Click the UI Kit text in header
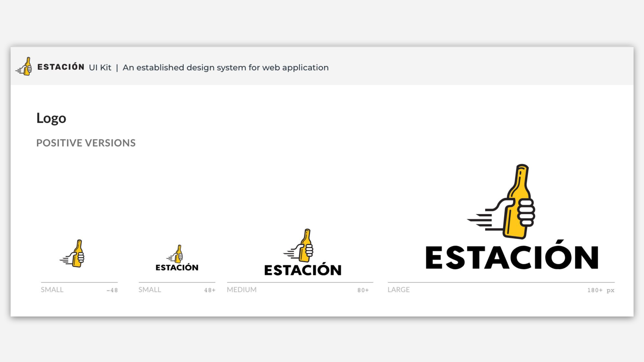Viewport: 644px width, 362px height. (x=100, y=68)
